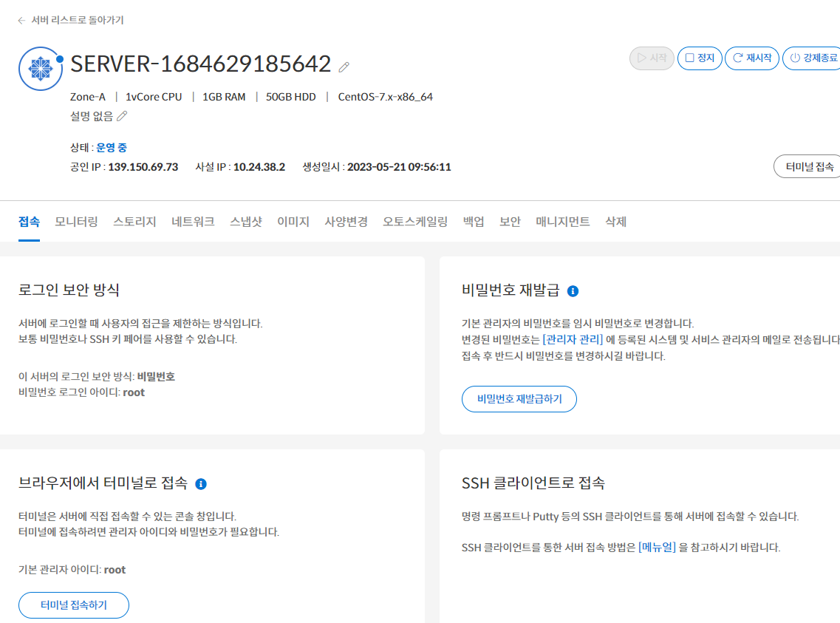Open the 오토스케일링 tab
Screen dimensions: 840x623
(x=415, y=222)
